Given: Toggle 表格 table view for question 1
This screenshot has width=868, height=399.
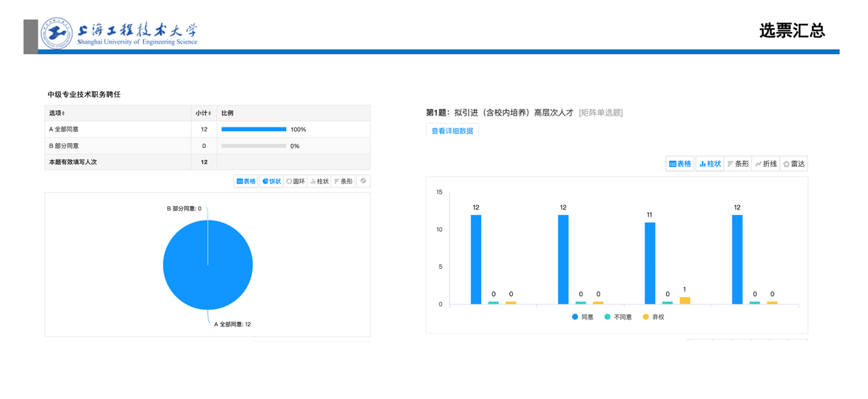Looking at the screenshot, I should pos(680,164).
